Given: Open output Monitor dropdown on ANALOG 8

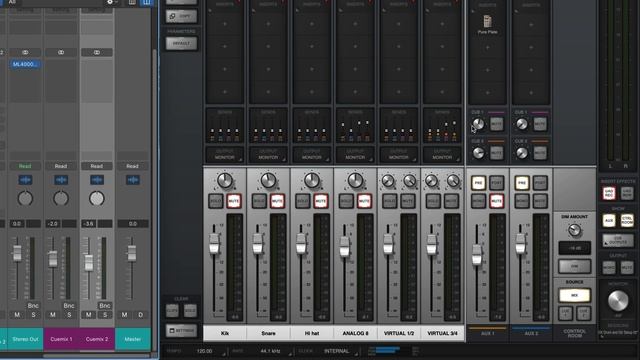Looking at the screenshot, I should [355, 155].
